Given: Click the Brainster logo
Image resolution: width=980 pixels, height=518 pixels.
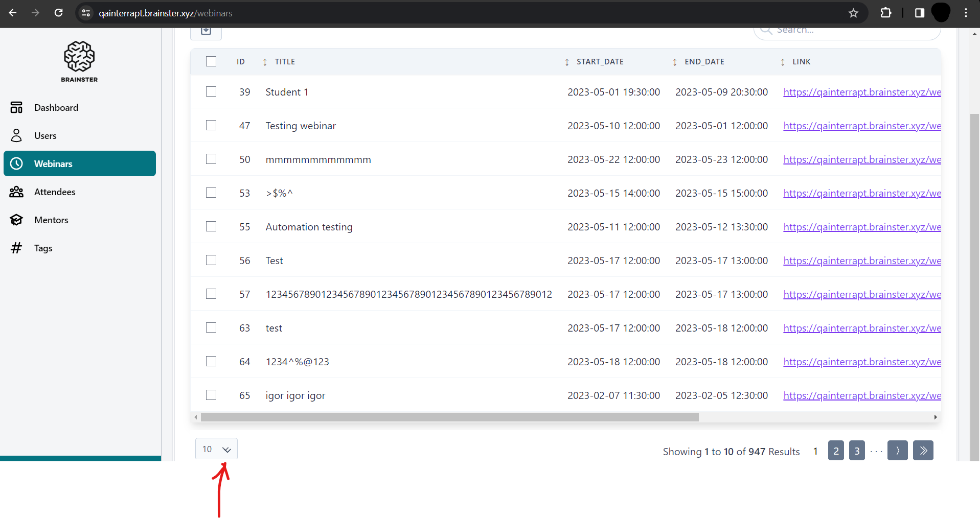Looking at the screenshot, I should [x=79, y=61].
